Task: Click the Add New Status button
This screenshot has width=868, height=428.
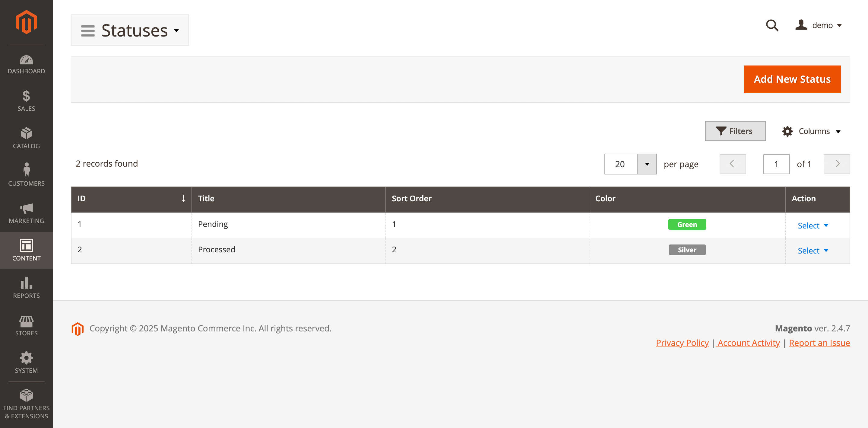Action: (792, 79)
